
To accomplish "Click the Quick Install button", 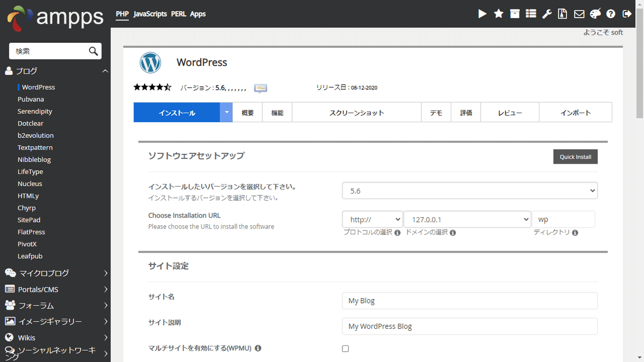I will point(575,157).
